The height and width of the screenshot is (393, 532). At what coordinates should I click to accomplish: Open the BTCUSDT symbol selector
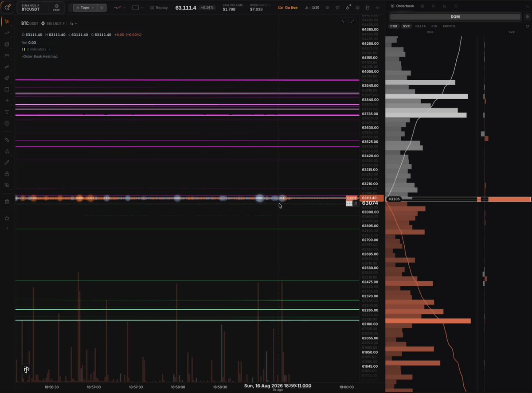(40, 8)
